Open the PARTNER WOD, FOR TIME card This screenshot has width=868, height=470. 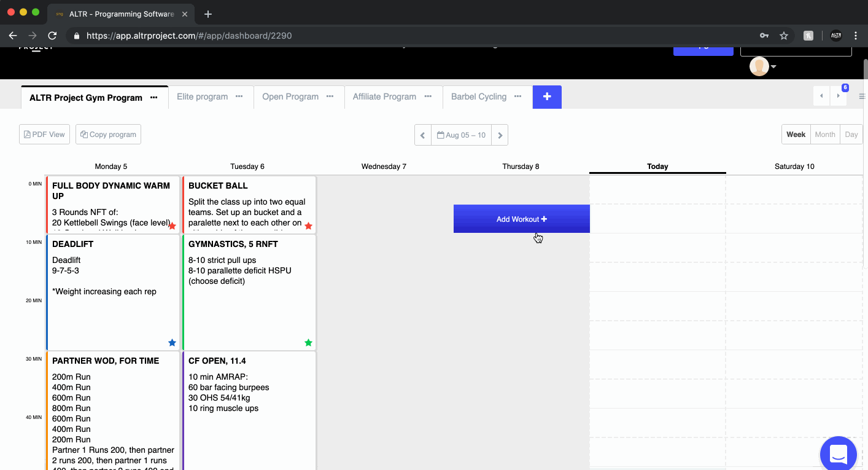tap(113, 410)
